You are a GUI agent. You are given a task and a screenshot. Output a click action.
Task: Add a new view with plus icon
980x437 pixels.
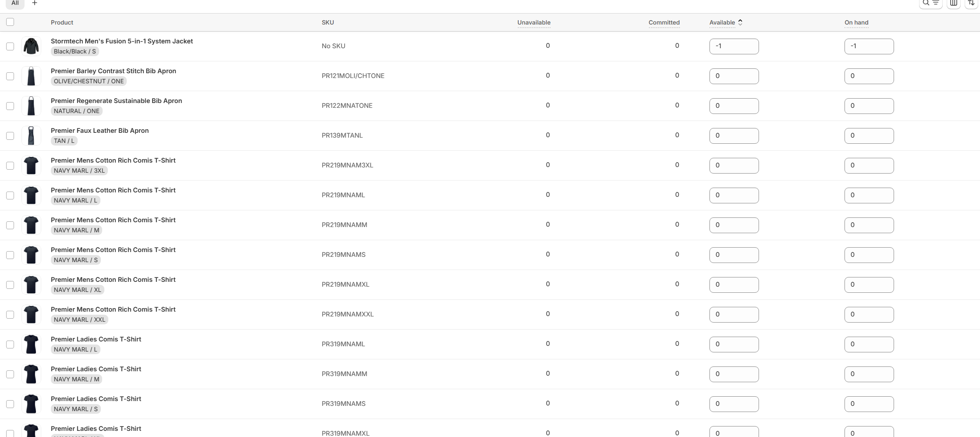(x=35, y=3)
